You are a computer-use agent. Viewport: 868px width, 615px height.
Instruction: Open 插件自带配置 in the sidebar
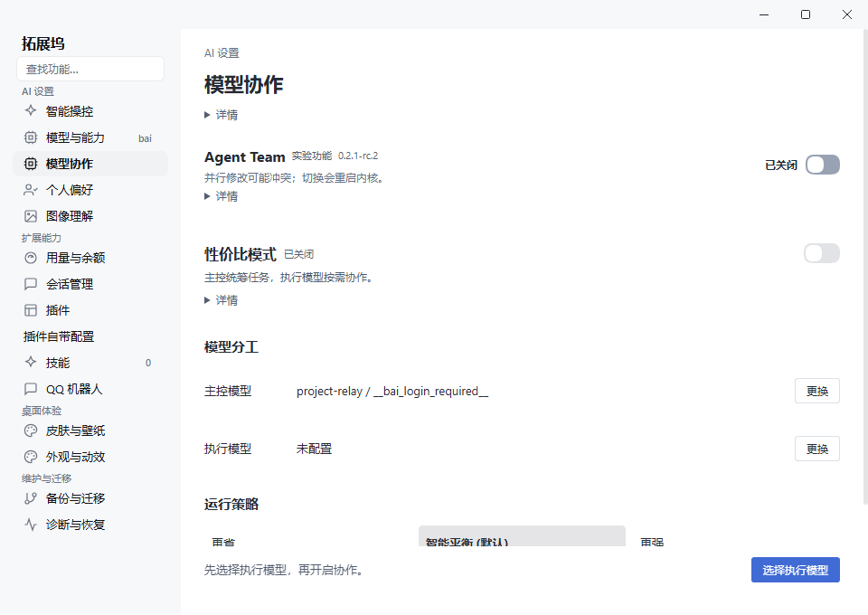(x=59, y=336)
